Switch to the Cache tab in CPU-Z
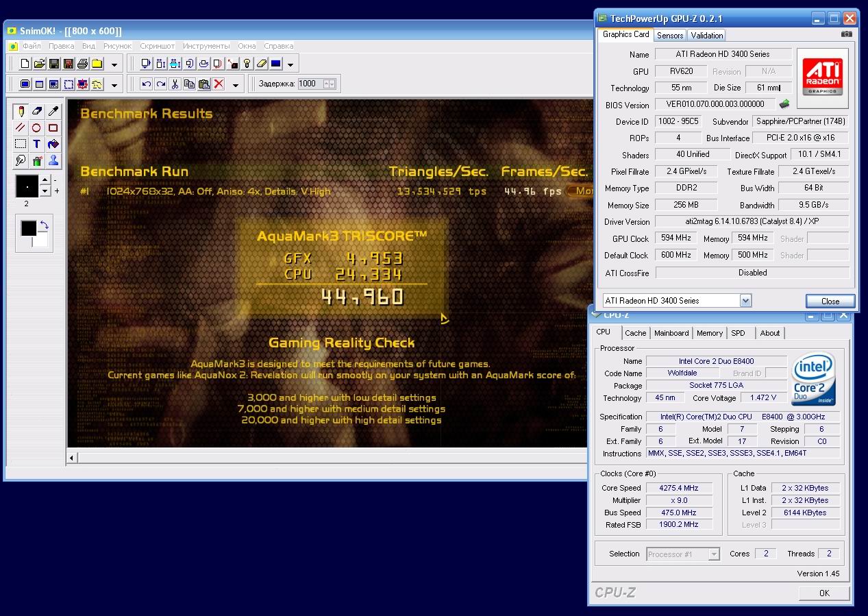This screenshot has width=868, height=616. [x=636, y=333]
